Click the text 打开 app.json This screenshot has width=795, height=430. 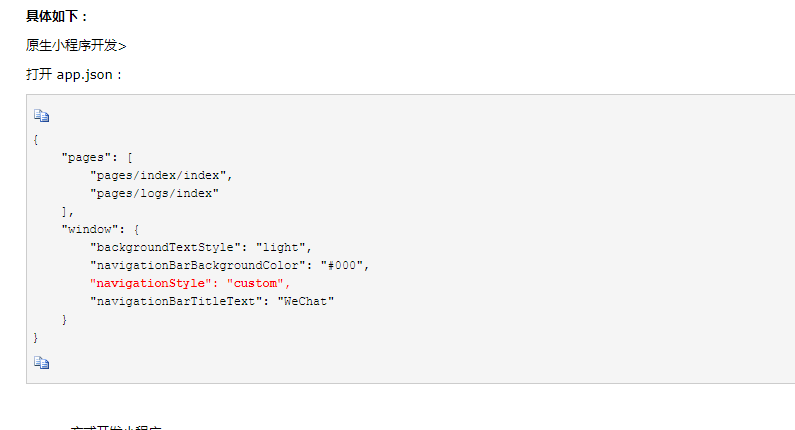74,75
